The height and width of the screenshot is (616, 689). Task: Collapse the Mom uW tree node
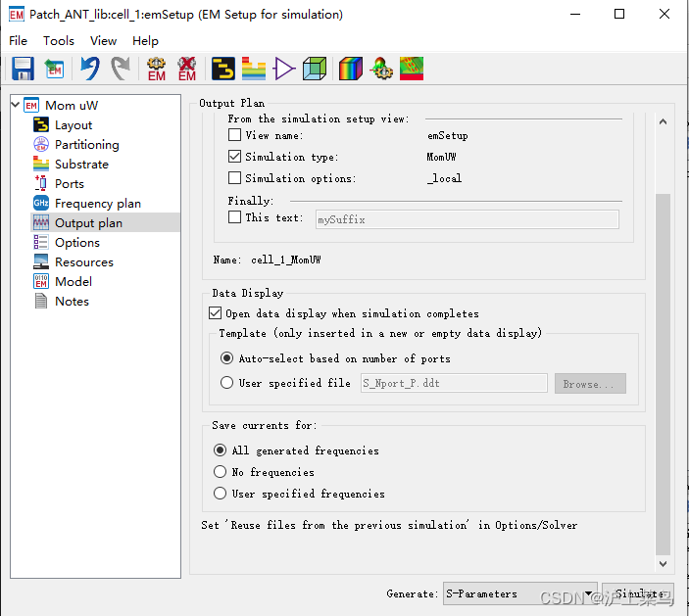pyautogui.click(x=16, y=105)
